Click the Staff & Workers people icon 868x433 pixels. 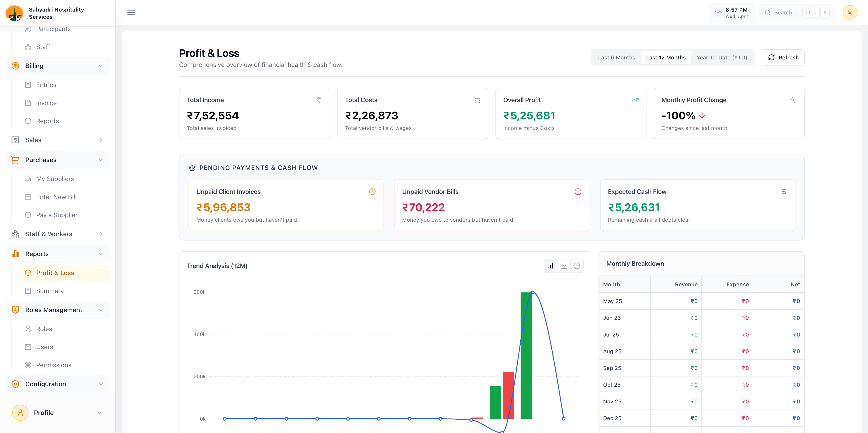[x=16, y=234]
